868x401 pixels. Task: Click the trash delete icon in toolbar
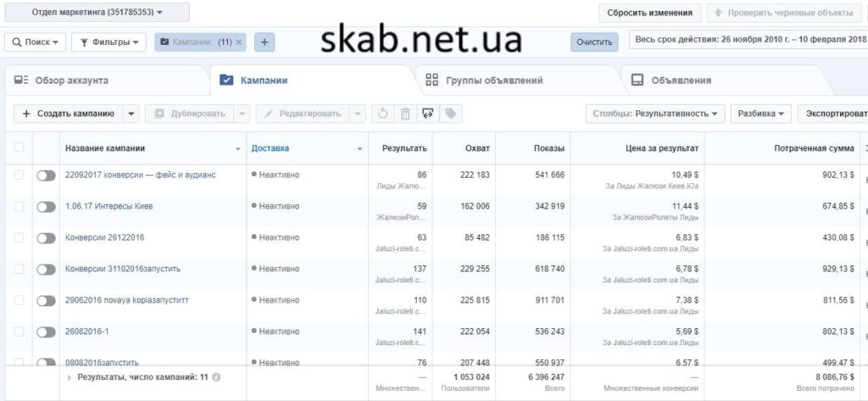coord(405,114)
